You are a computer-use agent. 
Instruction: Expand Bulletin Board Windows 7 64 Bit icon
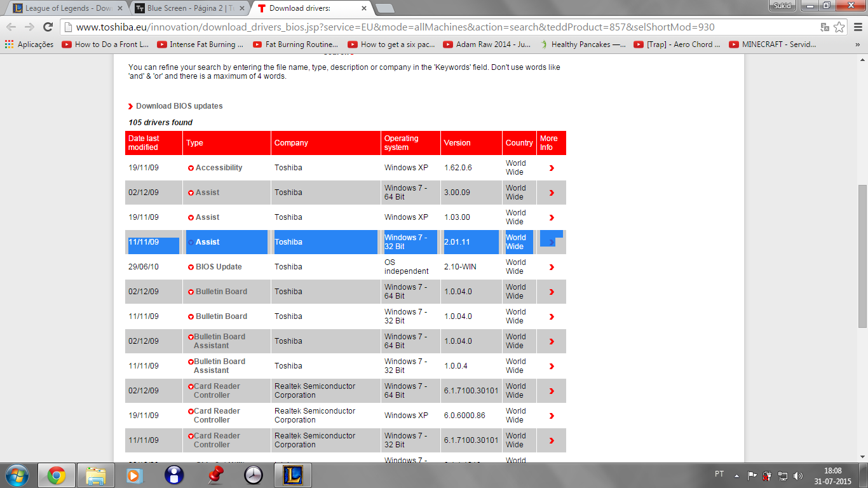click(x=191, y=292)
